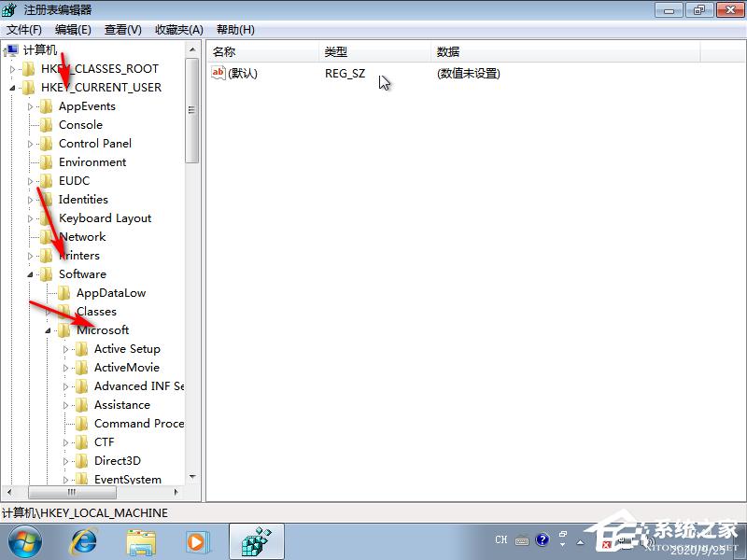Click the Console folder icon
Image resolution: width=747 pixels, height=560 pixels.
click(46, 125)
